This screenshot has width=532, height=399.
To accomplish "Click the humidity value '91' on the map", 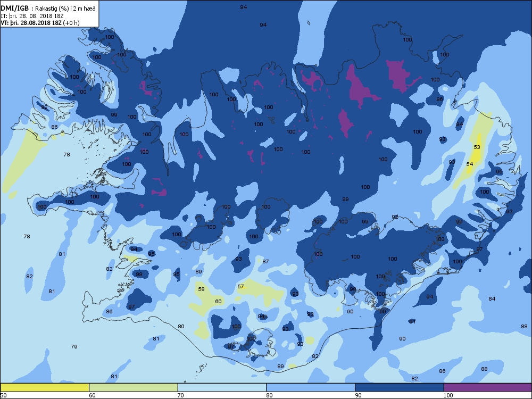I will click(412, 321).
